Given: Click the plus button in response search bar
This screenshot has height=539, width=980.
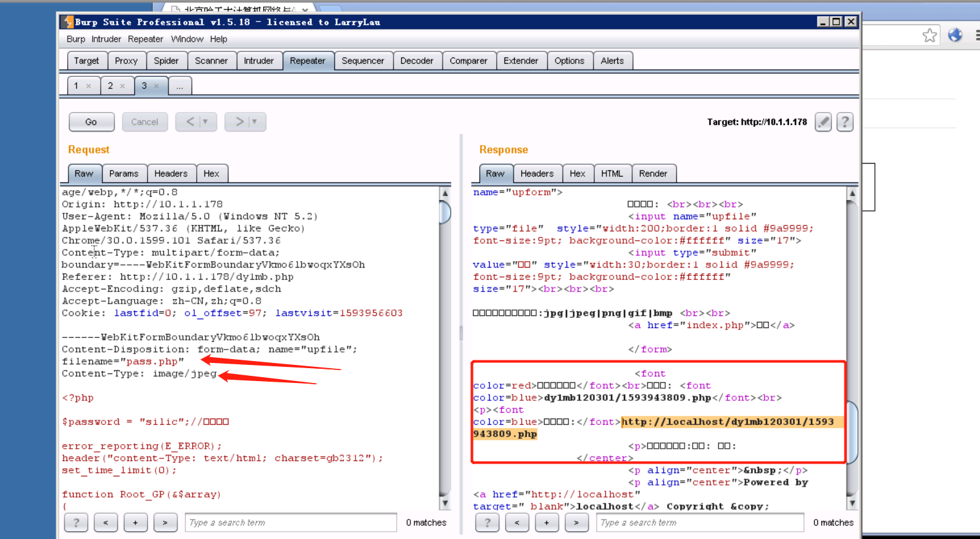Looking at the screenshot, I should (546, 523).
